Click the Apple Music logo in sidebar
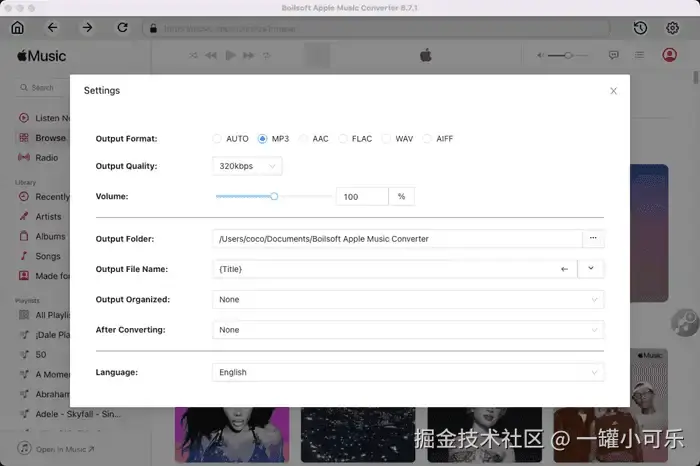Viewport: 700px width, 466px height. [x=42, y=56]
